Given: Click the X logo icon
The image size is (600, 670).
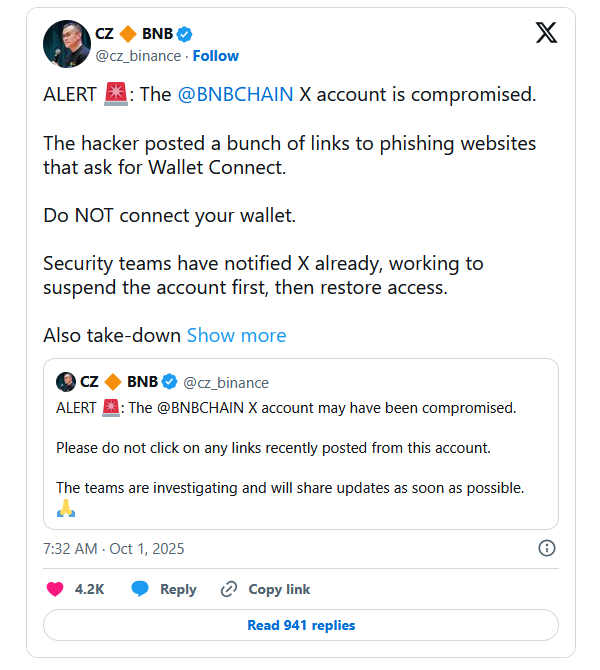Looking at the screenshot, I should tap(546, 33).
